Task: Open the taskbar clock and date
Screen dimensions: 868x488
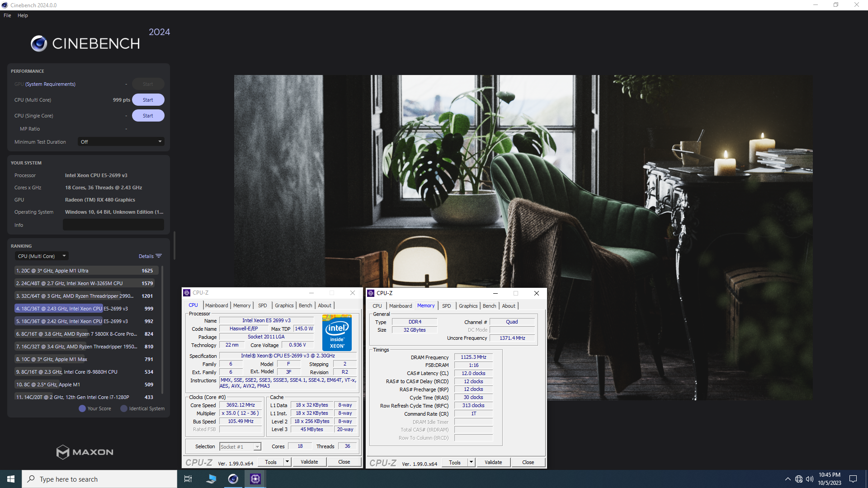Action: coord(830,479)
